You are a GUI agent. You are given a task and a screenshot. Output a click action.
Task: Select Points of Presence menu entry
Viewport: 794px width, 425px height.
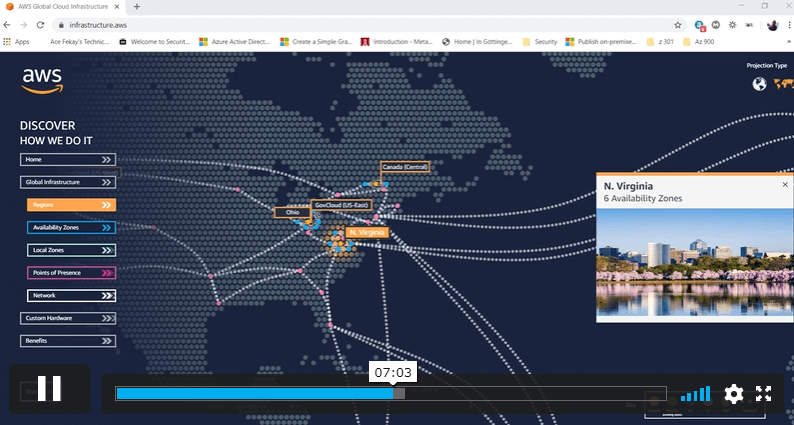pos(71,273)
